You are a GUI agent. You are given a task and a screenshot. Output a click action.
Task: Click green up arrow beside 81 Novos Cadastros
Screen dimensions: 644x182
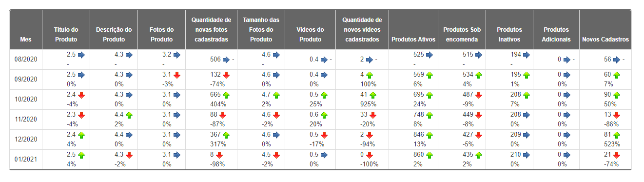(617, 135)
